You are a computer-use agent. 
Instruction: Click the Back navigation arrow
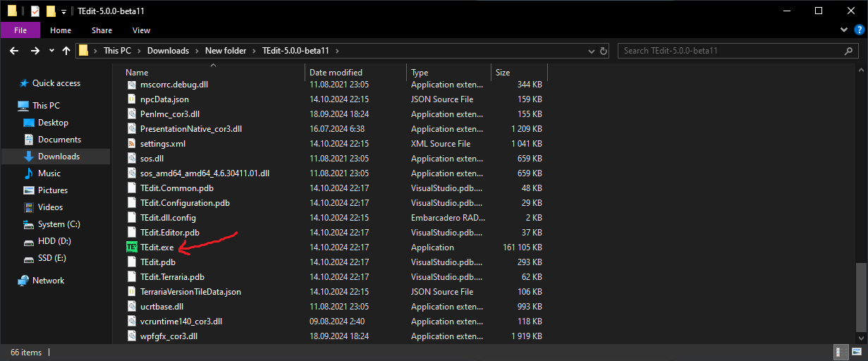pyautogui.click(x=13, y=51)
